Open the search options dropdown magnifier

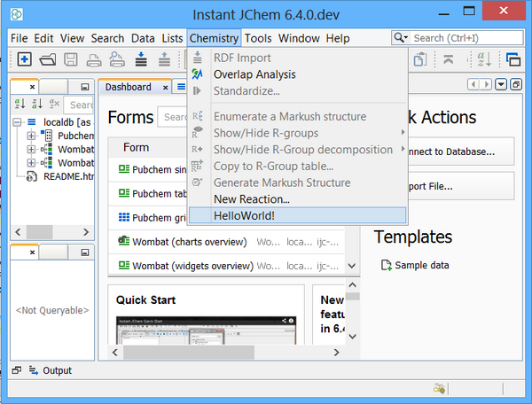[x=402, y=38]
